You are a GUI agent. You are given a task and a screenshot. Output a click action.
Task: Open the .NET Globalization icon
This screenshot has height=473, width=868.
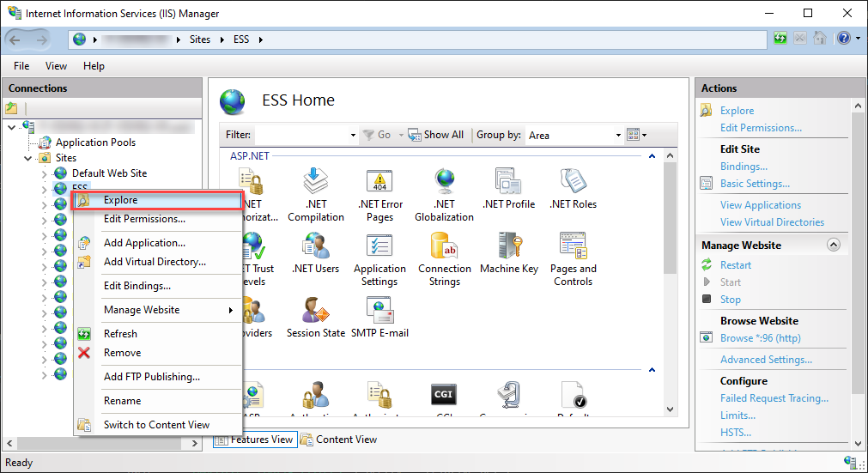445,181
